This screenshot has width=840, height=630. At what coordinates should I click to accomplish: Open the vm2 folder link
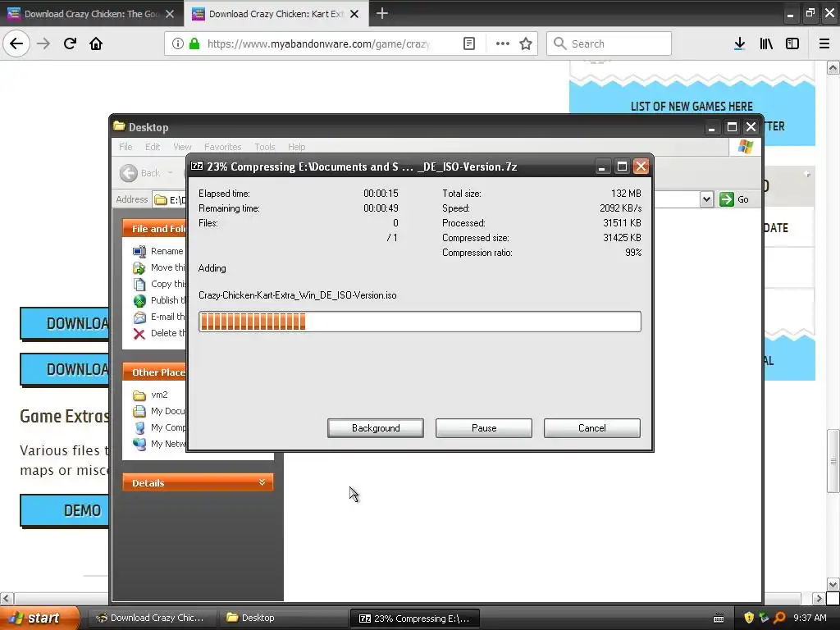click(x=150, y=395)
